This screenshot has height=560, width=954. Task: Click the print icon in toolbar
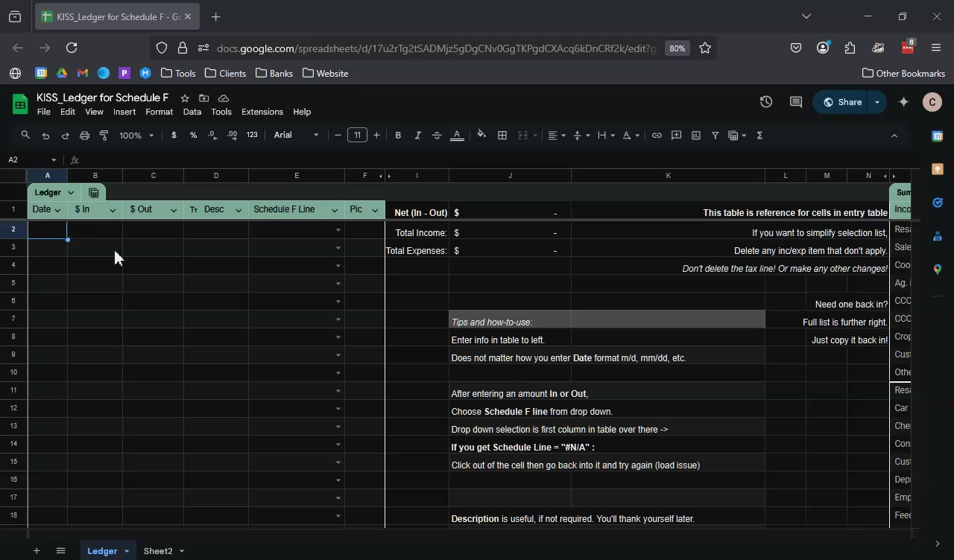click(84, 136)
